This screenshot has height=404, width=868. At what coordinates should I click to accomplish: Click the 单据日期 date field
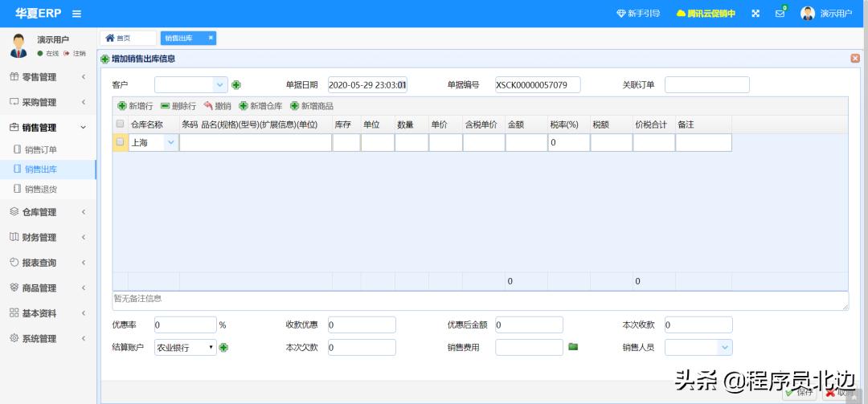coord(367,84)
